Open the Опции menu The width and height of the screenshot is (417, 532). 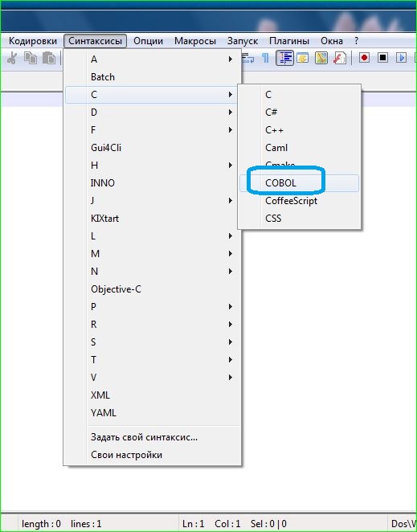(149, 41)
